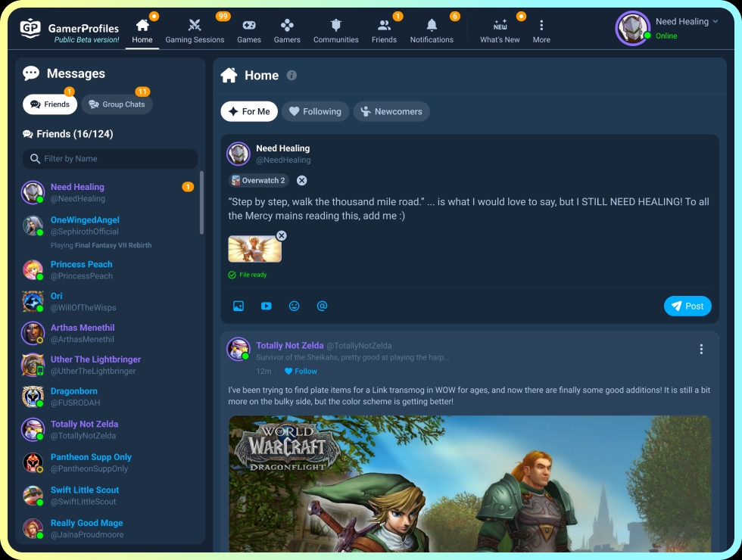Click the Filter by Name search field
Viewport: 742px width, 560px height.
click(x=109, y=158)
